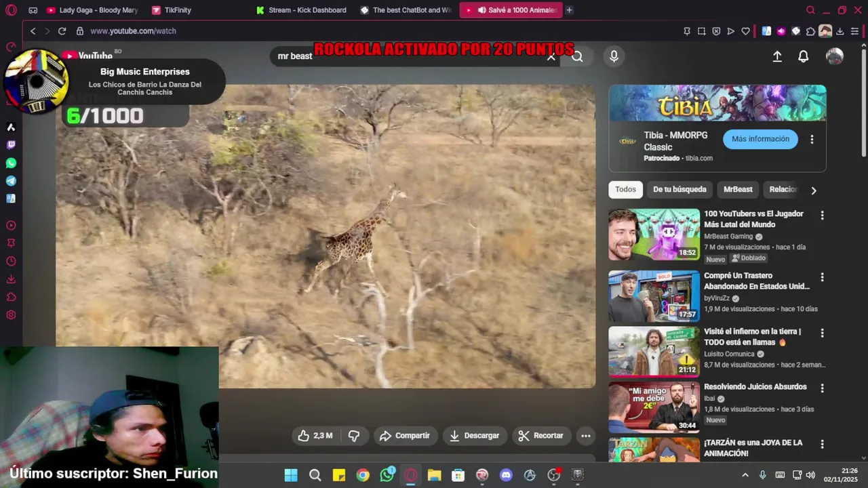
Task: Open Windows Start menu
Action: coord(291,475)
